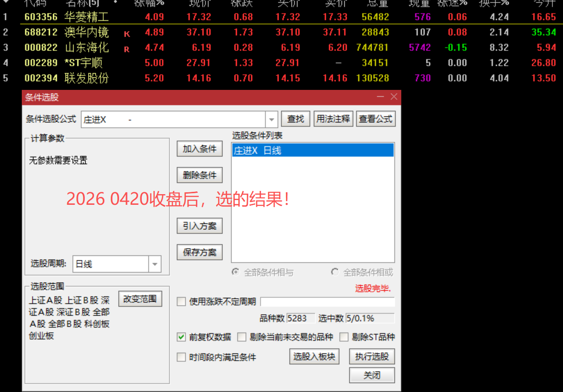The image size is (563, 392).
Task: Click 引入方案 to import a plan
Action: click(199, 226)
